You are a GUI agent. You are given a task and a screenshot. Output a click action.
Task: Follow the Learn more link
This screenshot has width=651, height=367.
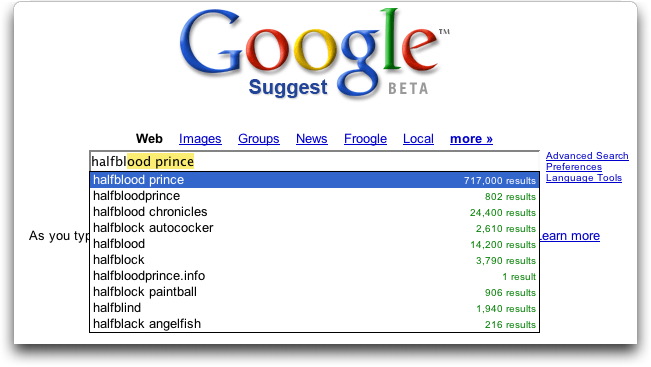[570, 236]
